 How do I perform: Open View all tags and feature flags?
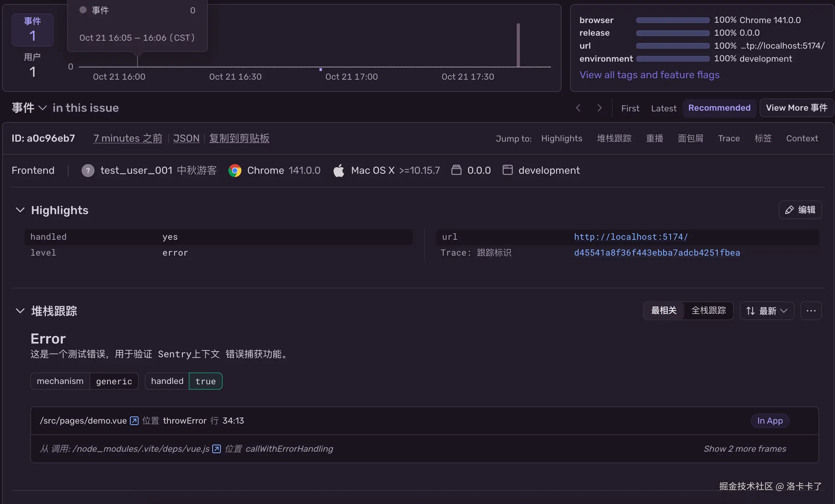click(x=649, y=75)
